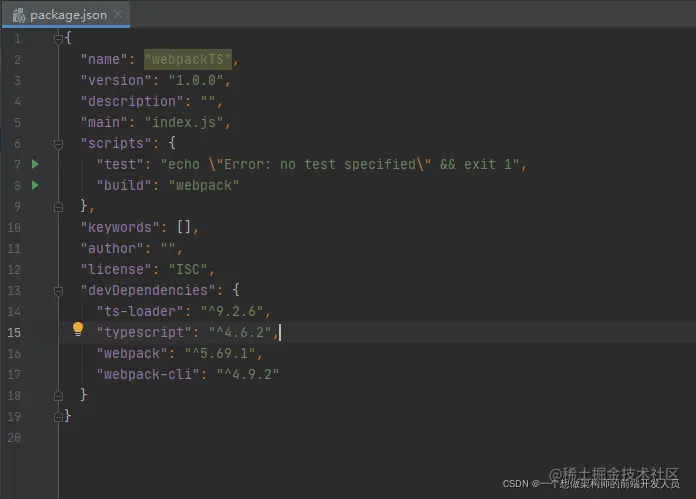Image resolution: width=696 pixels, height=499 pixels.
Task: Run the test script from the gutter
Action: pos(36,164)
